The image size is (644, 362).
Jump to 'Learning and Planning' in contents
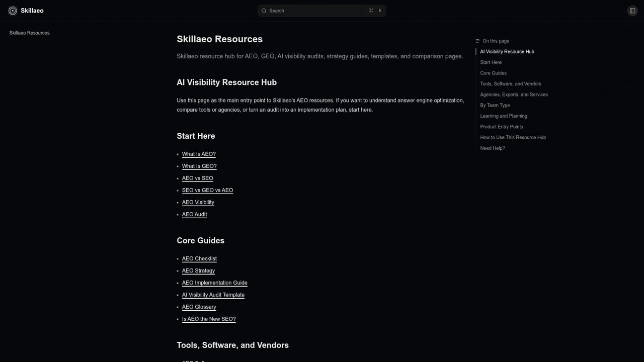click(x=504, y=116)
